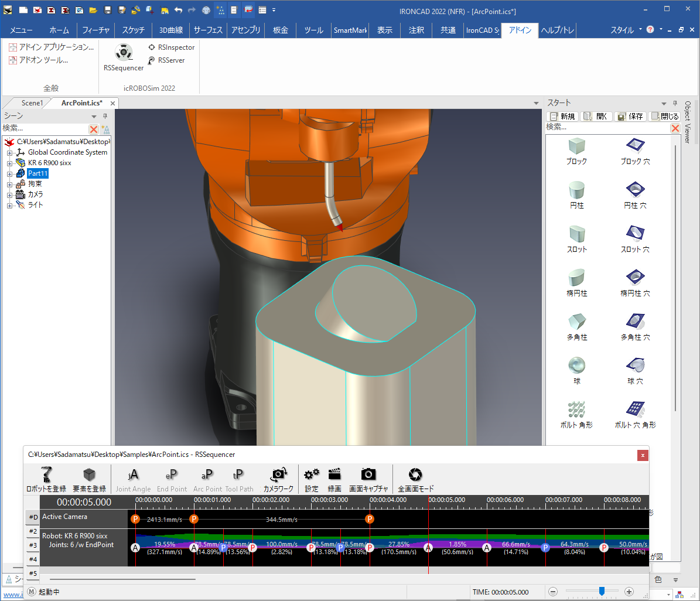Expand the Global Coordinate System node

point(10,153)
